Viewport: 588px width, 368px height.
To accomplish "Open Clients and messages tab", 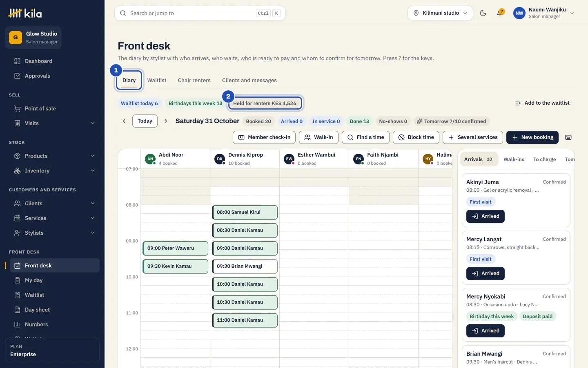I will pos(249,81).
